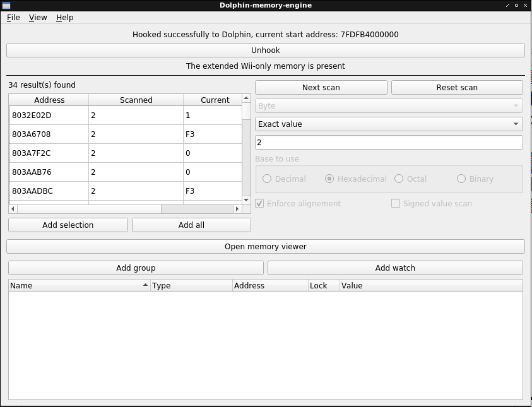
Task: Click the window menu icon in title bar
Action: pyautogui.click(x=6, y=6)
